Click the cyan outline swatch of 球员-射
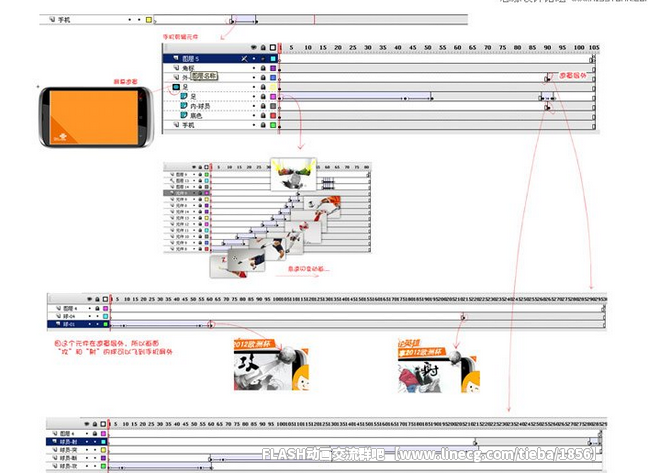The image size is (648, 473). [x=103, y=442]
